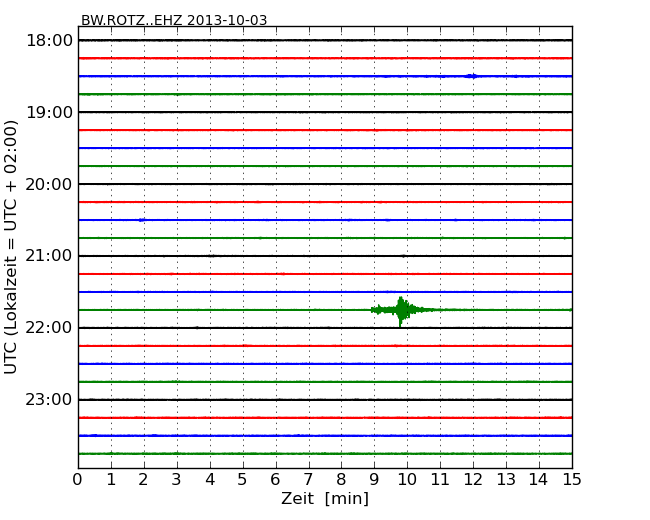The width and height of the screenshot is (650, 520).
Task: Click the 19:00 time label
Action: pyautogui.click(x=49, y=112)
